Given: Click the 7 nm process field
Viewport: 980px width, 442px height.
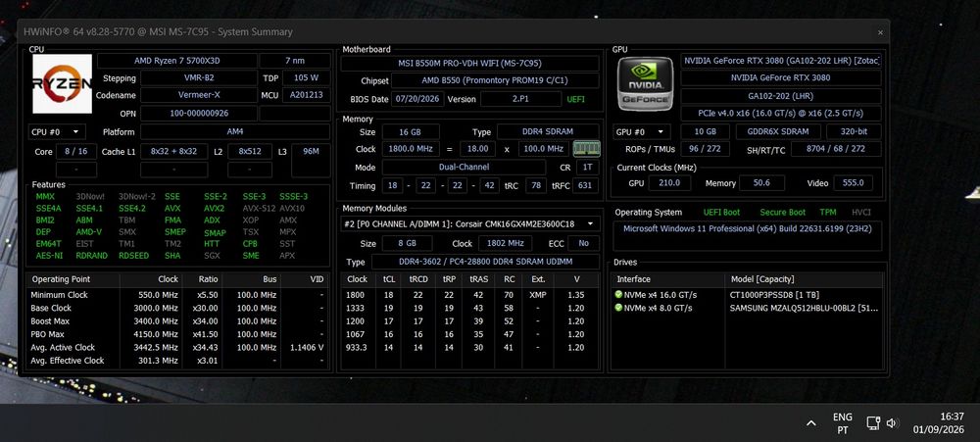Looking at the screenshot, I should pyautogui.click(x=294, y=61).
